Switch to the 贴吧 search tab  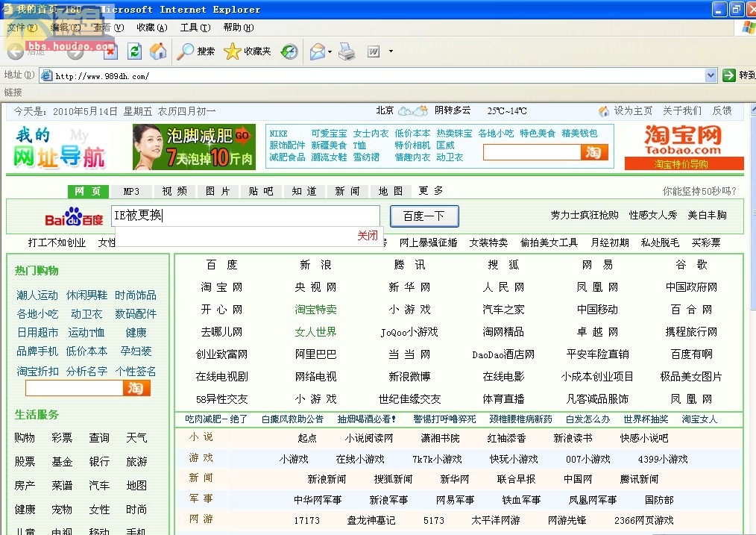click(261, 192)
